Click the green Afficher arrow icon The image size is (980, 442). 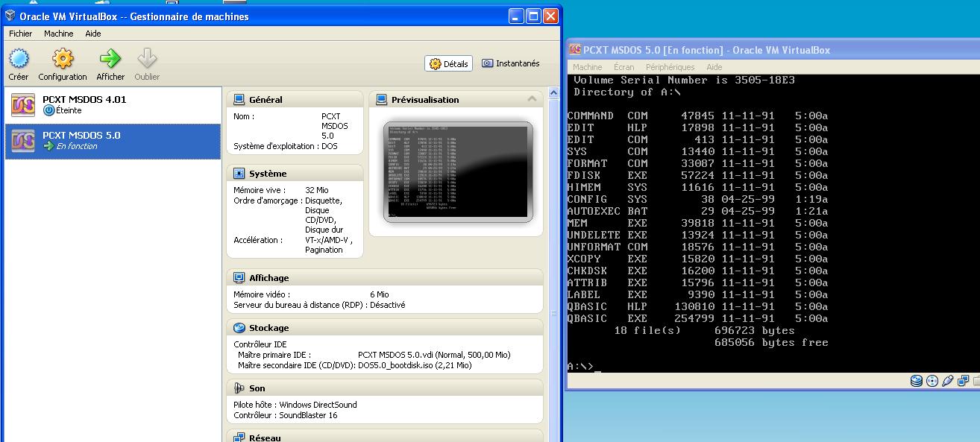(110, 58)
